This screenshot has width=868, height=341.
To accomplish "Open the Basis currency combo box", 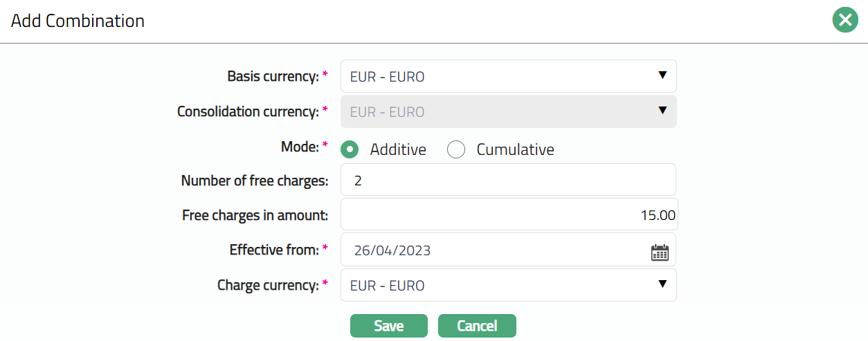I will click(498, 76).
